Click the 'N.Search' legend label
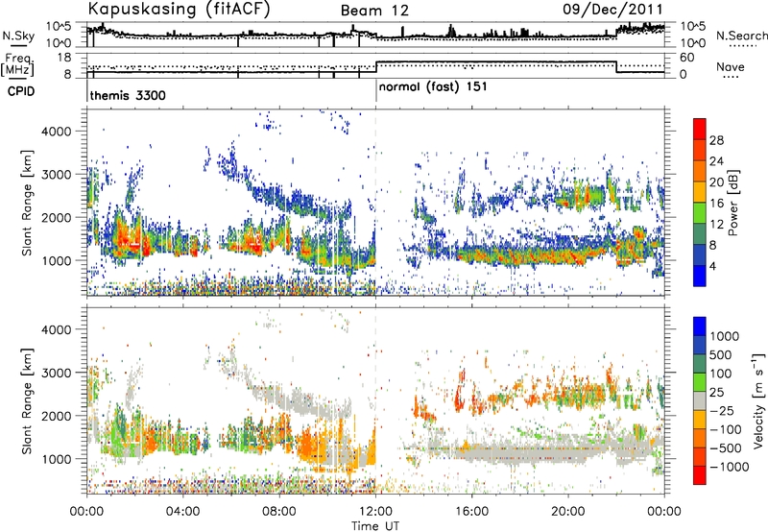Image resolution: width=768 pixels, height=532 pixels. [x=741, y=36]
